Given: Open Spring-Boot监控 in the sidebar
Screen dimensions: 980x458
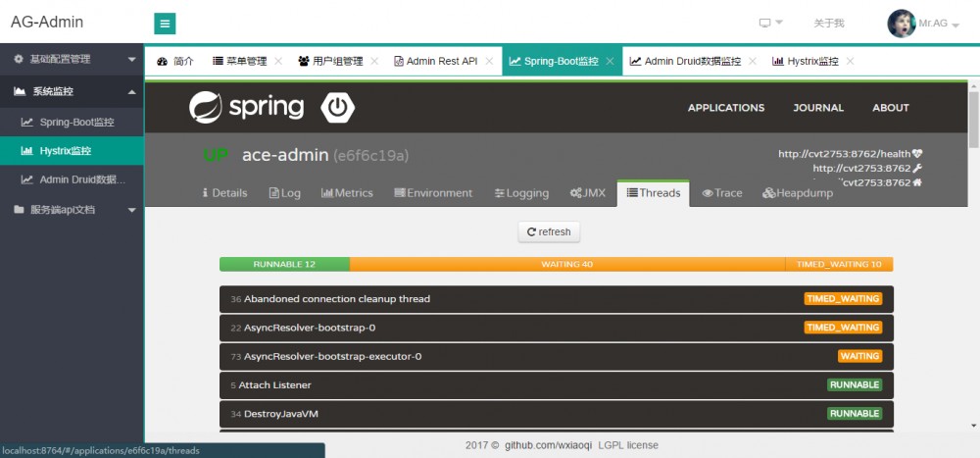Looking at the screenshot, I should pos(72,122).
